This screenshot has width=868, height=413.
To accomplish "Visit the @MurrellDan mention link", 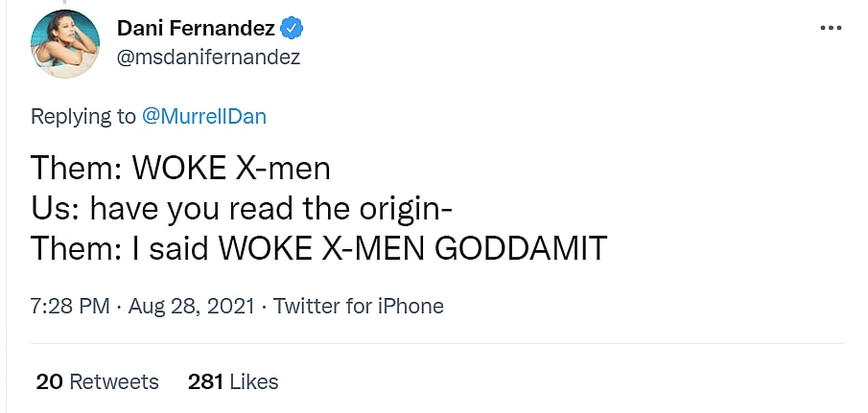I will [203, 117].
